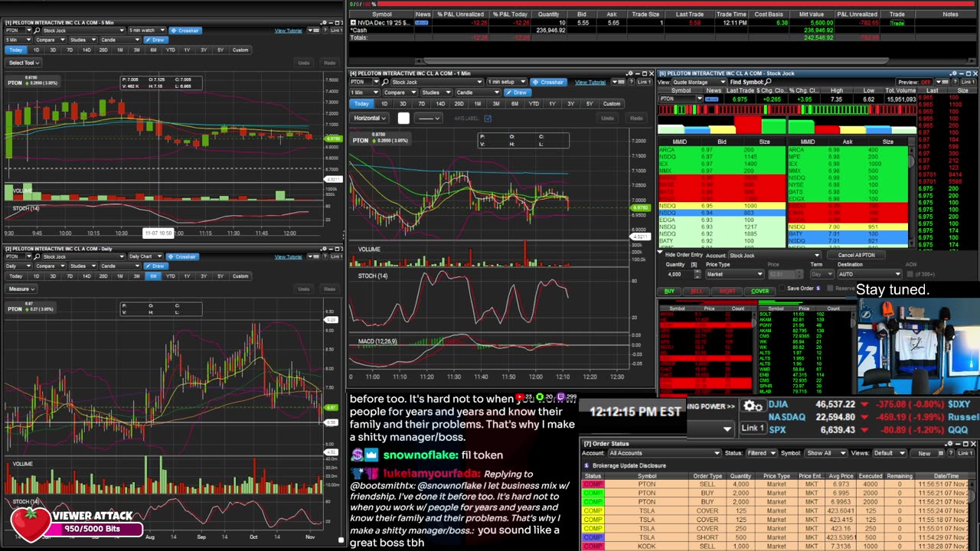980x551 pixels.
Task: Open Measure dropdown in Daily chart
Action: click(x=21, y=289)
